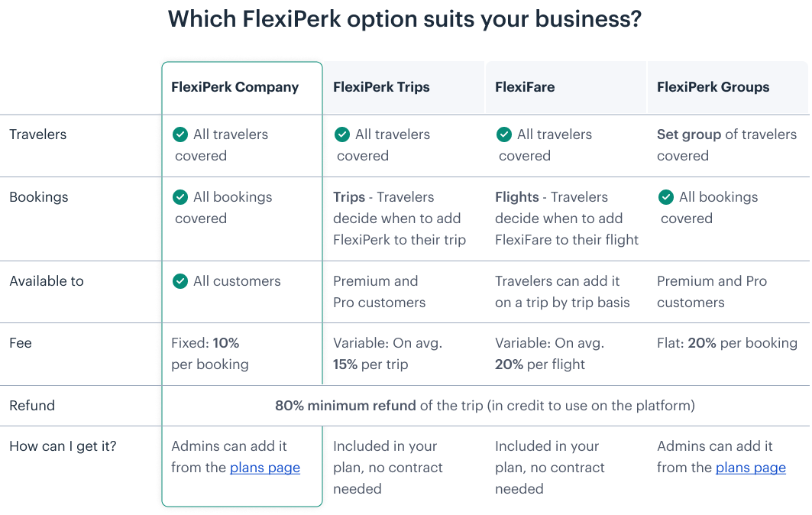This screenshot has width=812, height=515.
Task: Click checkmark icon in FlexiFare travelers cell
Action: (x=504, y=134)
